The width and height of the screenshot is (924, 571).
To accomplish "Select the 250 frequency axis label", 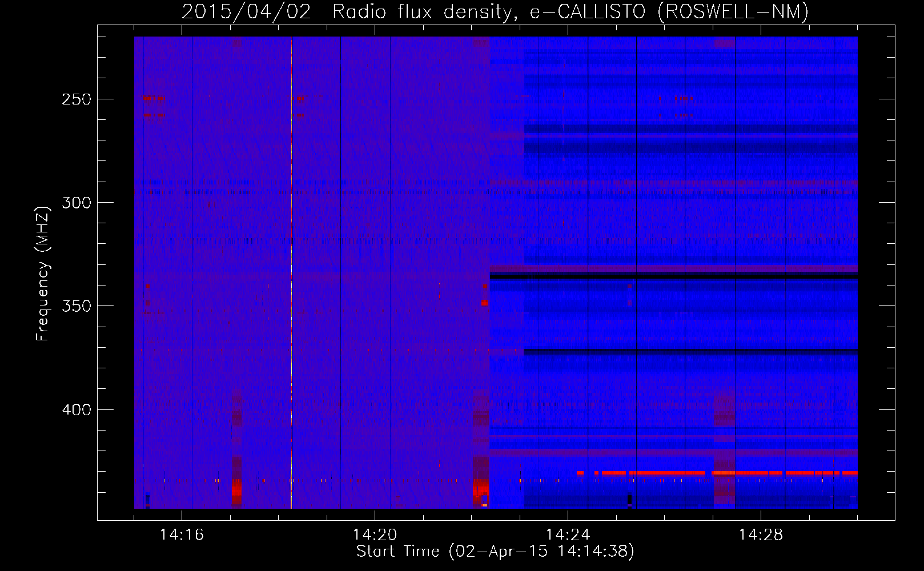I will pos(77,99).
